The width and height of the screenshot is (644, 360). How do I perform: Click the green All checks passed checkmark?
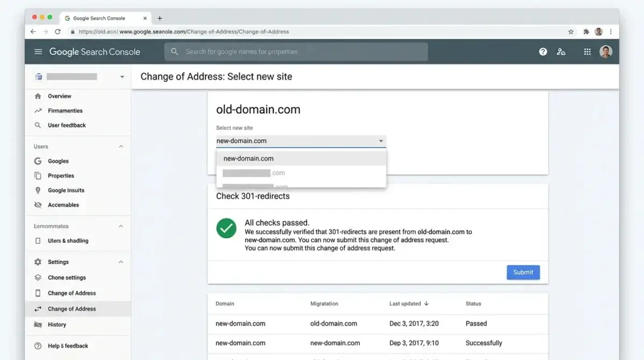pos(226,228)
